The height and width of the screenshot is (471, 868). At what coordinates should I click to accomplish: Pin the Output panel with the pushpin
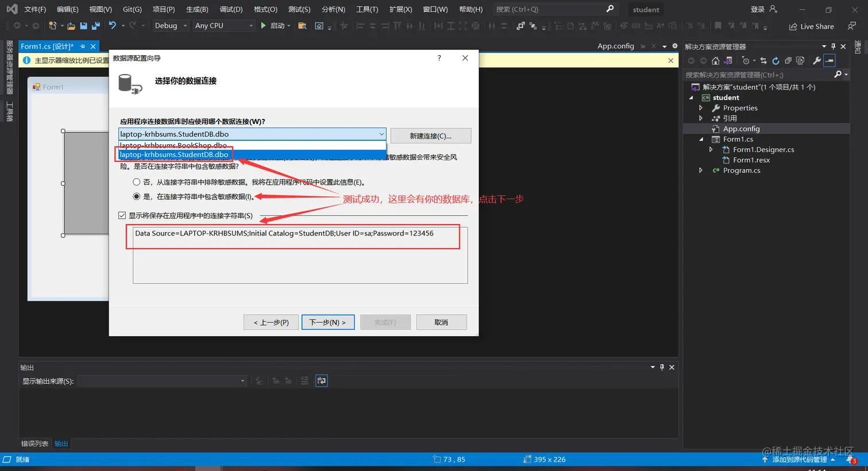662,367
